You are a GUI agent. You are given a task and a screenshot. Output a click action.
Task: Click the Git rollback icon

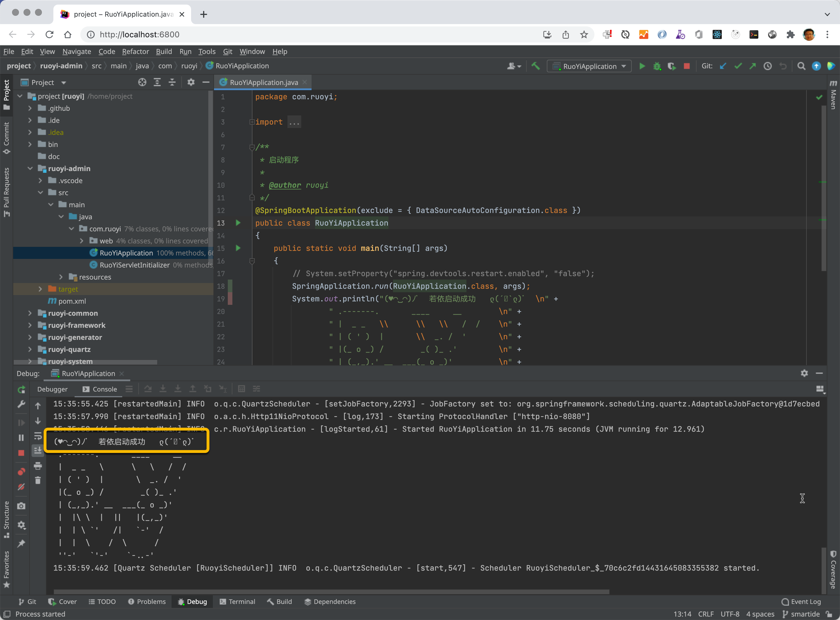[783, 66]
